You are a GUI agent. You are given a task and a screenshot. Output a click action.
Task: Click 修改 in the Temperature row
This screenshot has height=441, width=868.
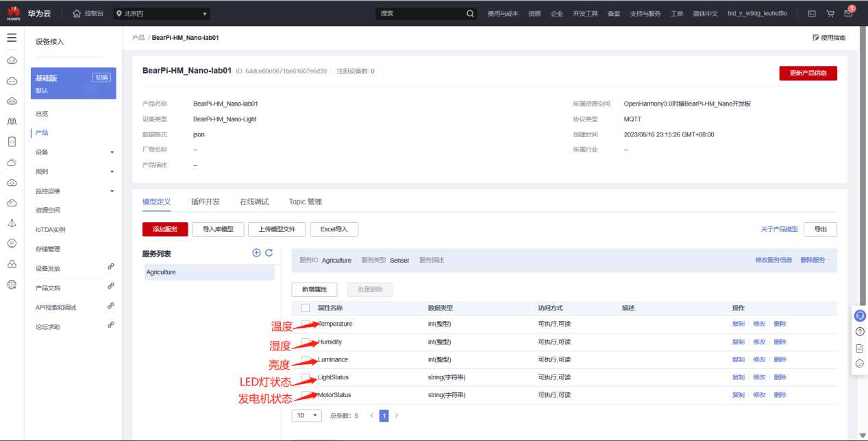click(759, 324)
